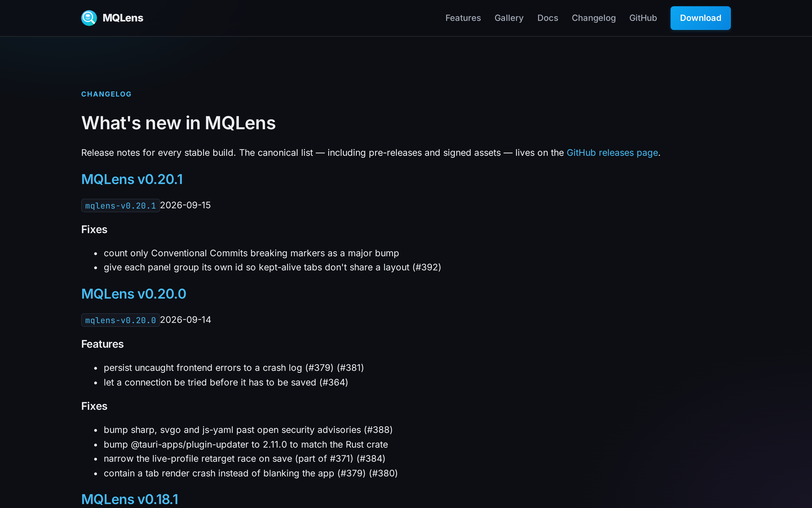
Task: Click the "give each panel group its own id" entry
Action: tap(272, 268)
